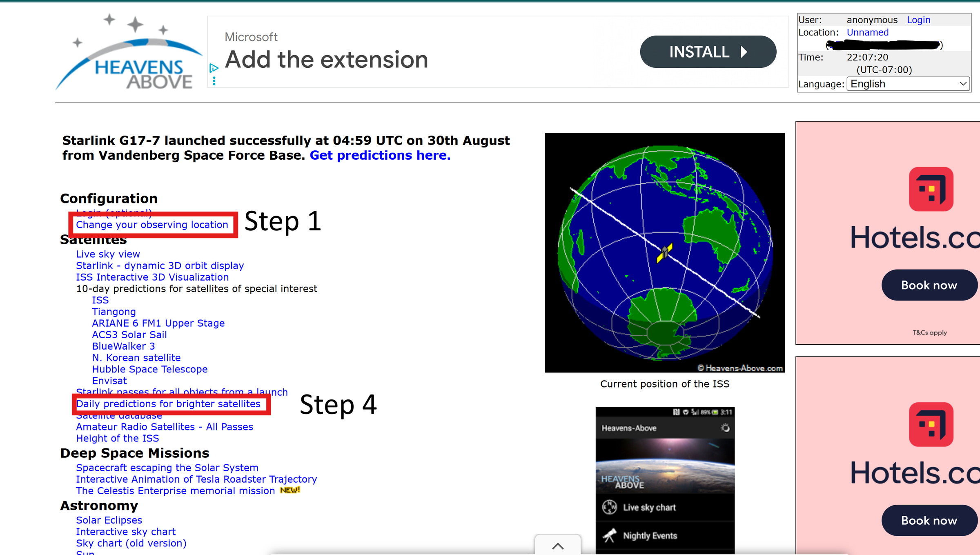Click the Nightly Events telescope icon in the app preview
Viewport: 980px width, 555px height.
[x=610, y=535]
